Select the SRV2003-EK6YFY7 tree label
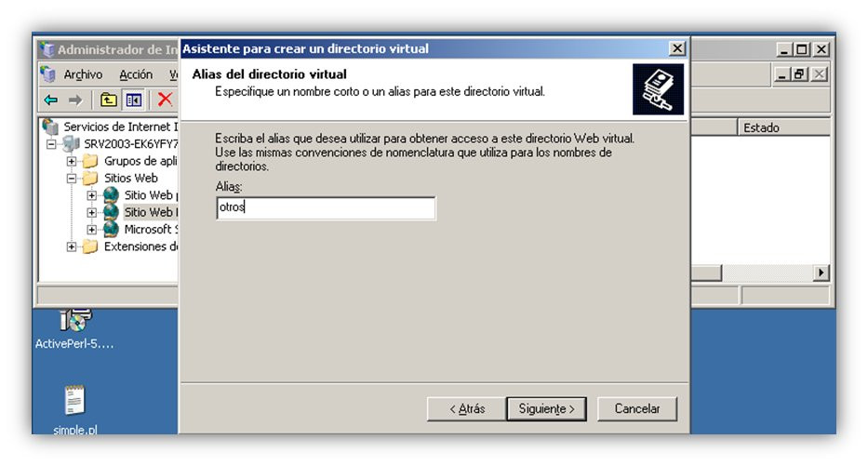This screenshot has width=868, height=466. (x=130, y=144)
